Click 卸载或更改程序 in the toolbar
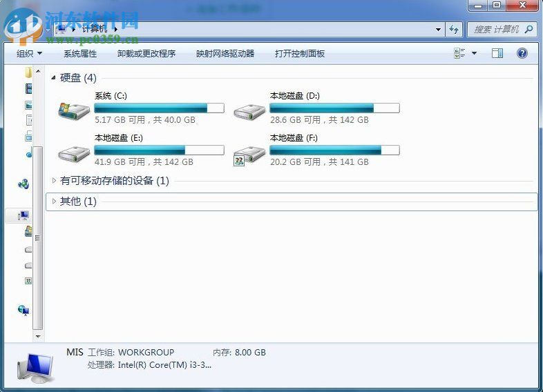This screenshot has width=543, height=392. click(x=146, y=53)
